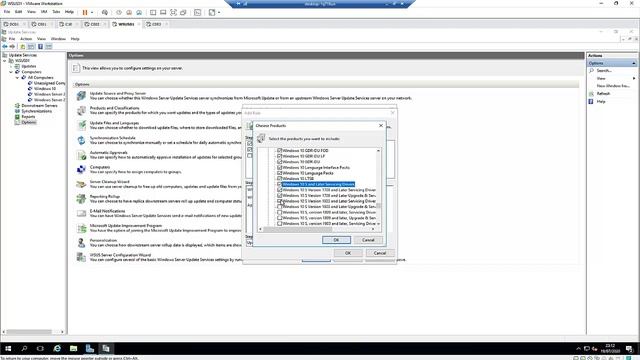Open the dropdown arrow next to VMware pause button
Image resolution: width=640 pixels, height=360 pixels.
92,12
